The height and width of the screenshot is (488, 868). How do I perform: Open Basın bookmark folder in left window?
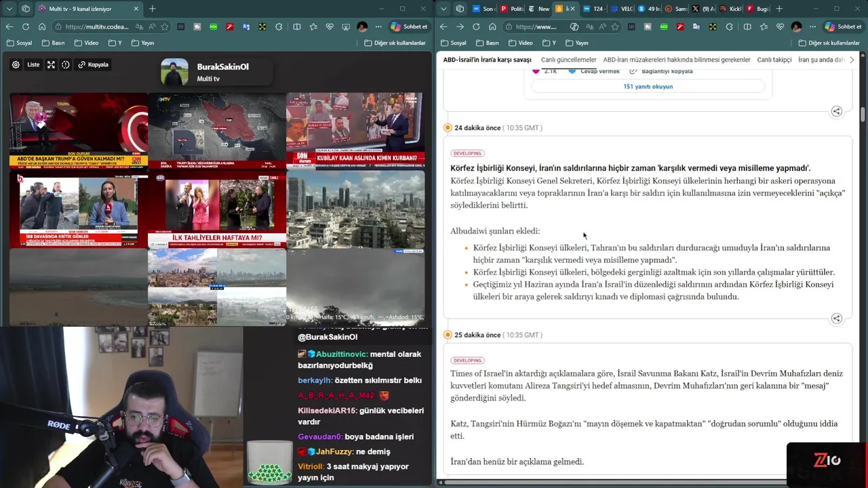pyautogui.click(x=53, y=43)
